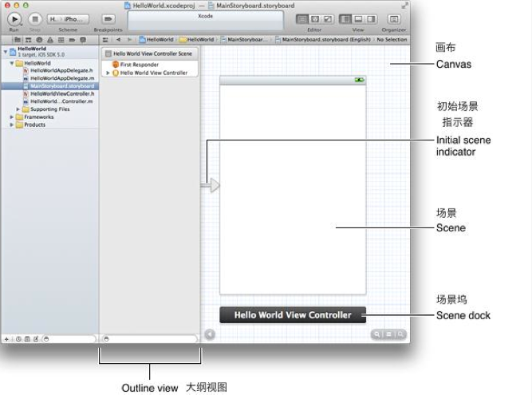Select the Products folder

click(x=50, y=125)
